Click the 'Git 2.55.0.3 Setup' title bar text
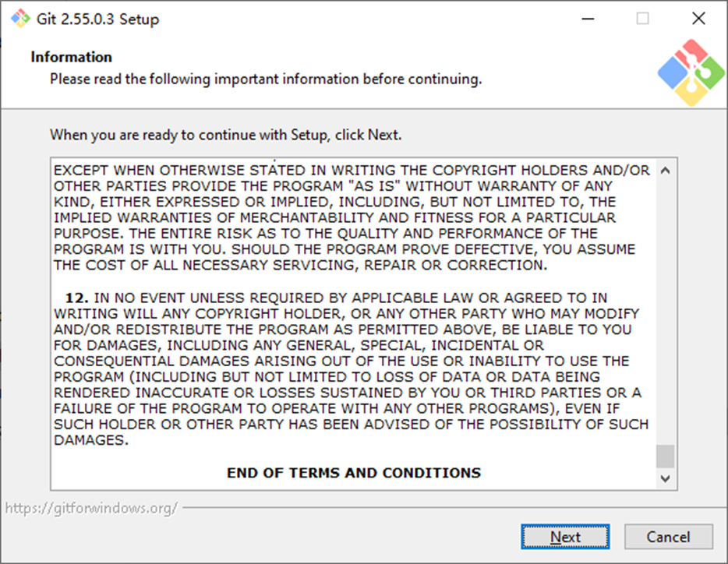This screenshot has width=728, height=564. [97, 19]
